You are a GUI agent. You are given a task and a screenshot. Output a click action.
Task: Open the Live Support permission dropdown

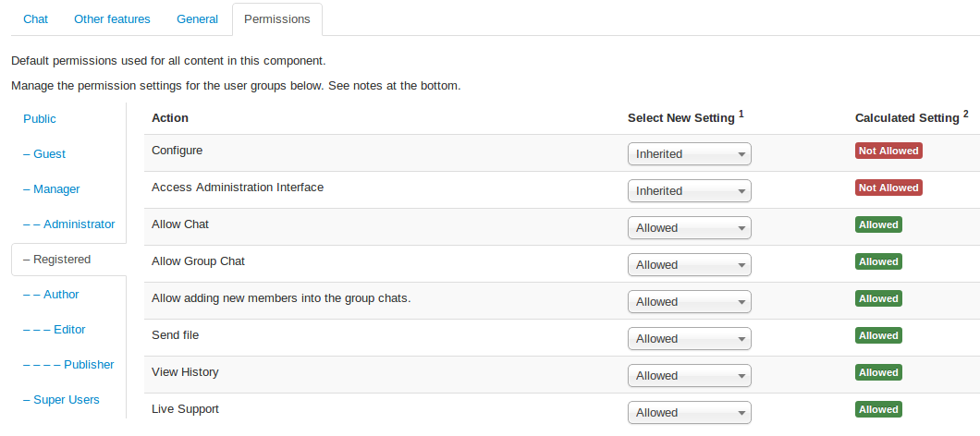click(x=689, y=413)
